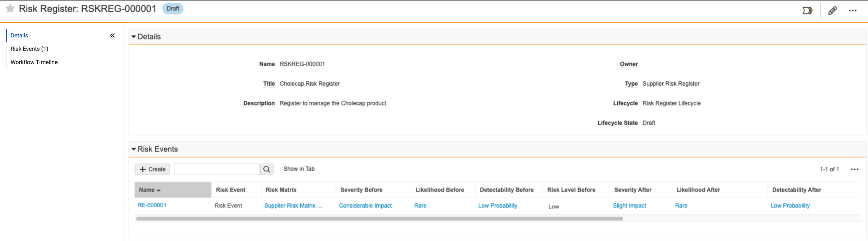Click Show in Tab

click(299, 169)
